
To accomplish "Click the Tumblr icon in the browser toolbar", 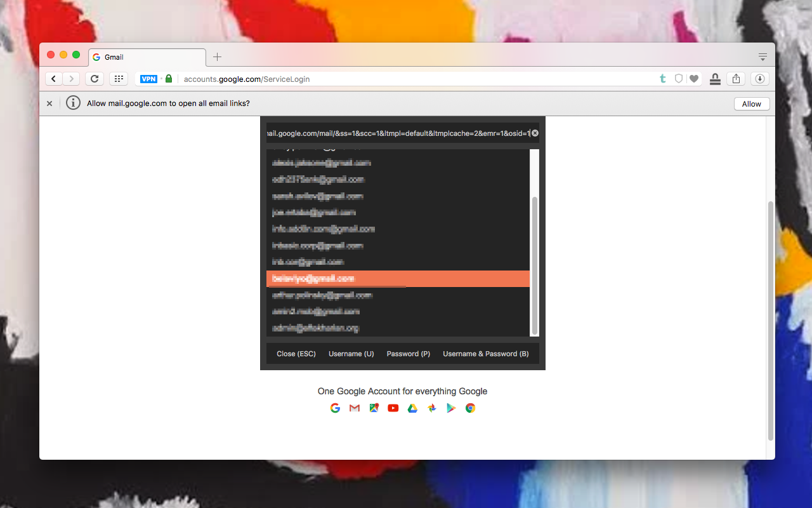I will tap(662, 78).
